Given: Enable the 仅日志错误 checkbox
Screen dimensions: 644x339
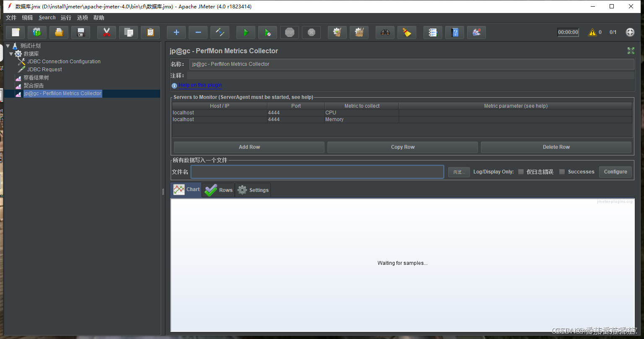Looking at the screenshot, I should coord(521,172).
